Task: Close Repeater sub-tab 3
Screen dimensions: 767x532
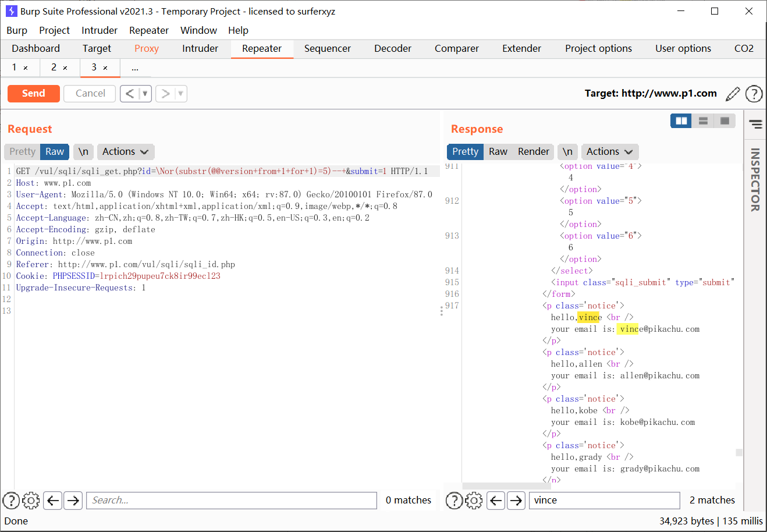Action: pos(105,68)
